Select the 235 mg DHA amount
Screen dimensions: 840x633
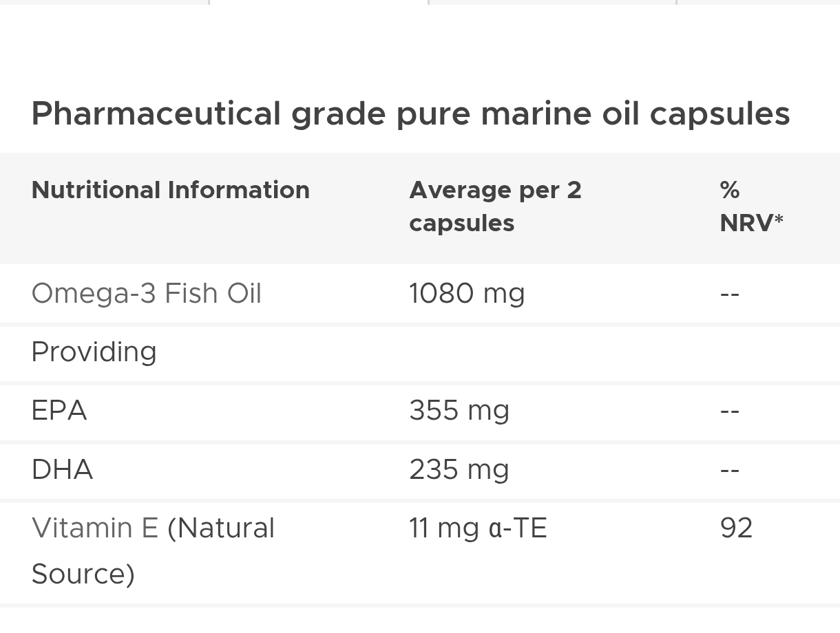pos(459,470)
